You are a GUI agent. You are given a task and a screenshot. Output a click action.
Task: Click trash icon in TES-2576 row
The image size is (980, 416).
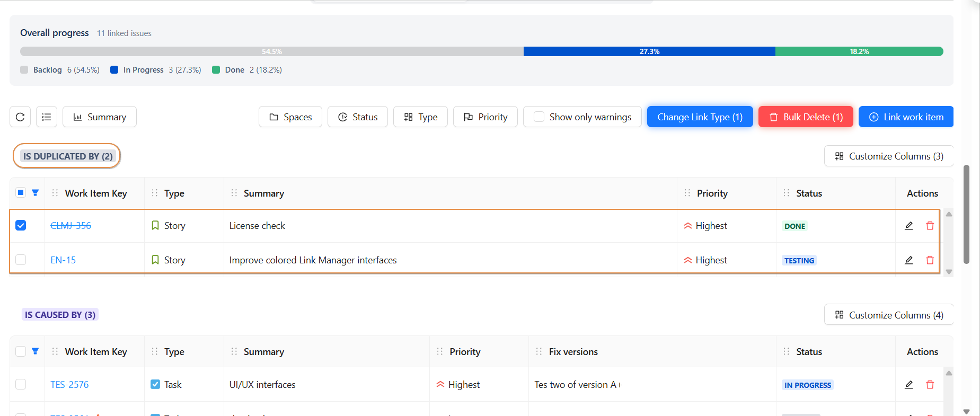pyautogui.click(x=930, y=385)
